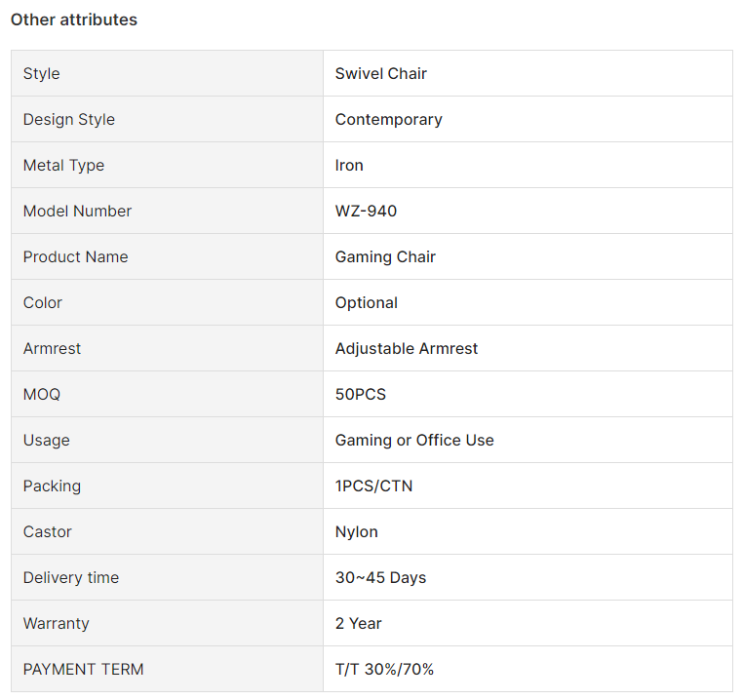Click the 2 Year warranty value
This screenshot has height=700, width=743.
coord(358,623)
